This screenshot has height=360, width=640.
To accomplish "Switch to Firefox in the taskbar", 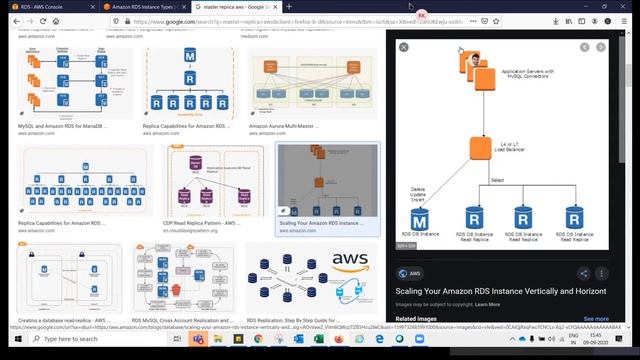I will click(x=339, y=339).
